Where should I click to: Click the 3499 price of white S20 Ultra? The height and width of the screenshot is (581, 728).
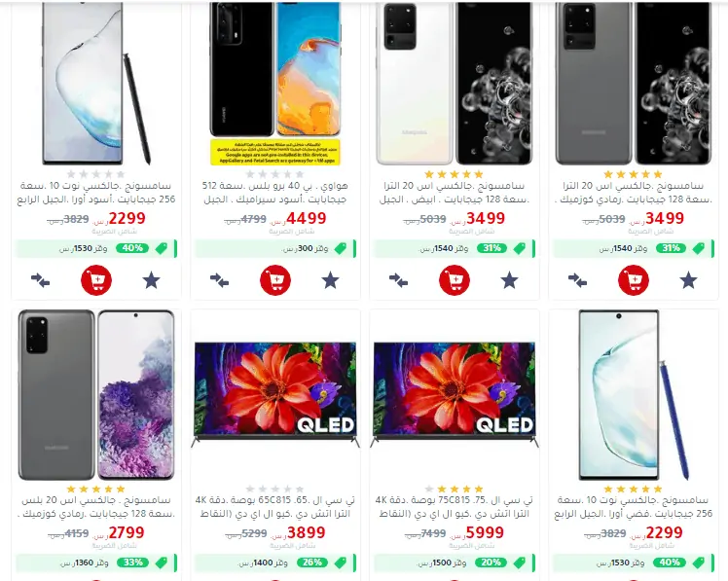tap(486, 218)
